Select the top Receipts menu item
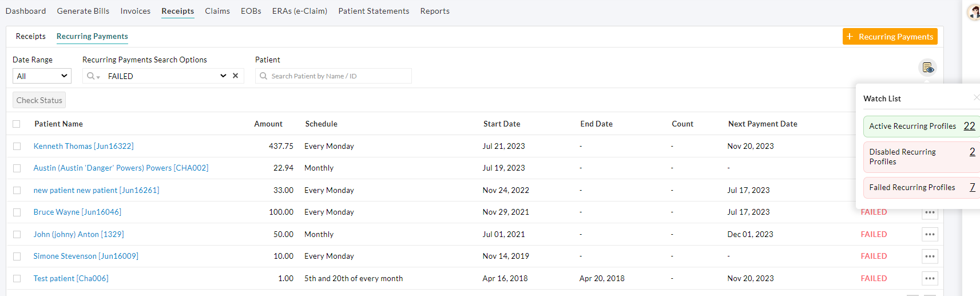980x296 pixels. pos(178,11)
